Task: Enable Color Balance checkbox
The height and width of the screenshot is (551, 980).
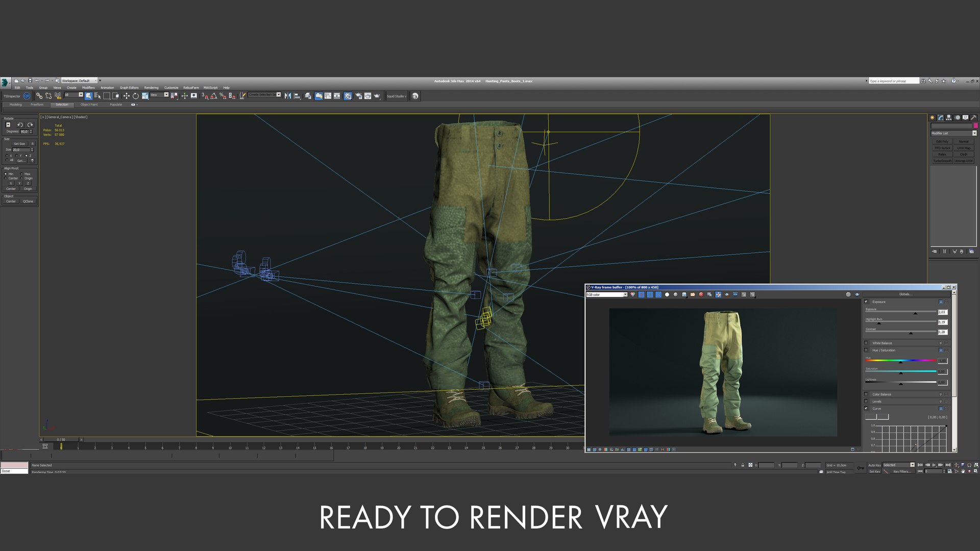Action: tap(866, 394)
